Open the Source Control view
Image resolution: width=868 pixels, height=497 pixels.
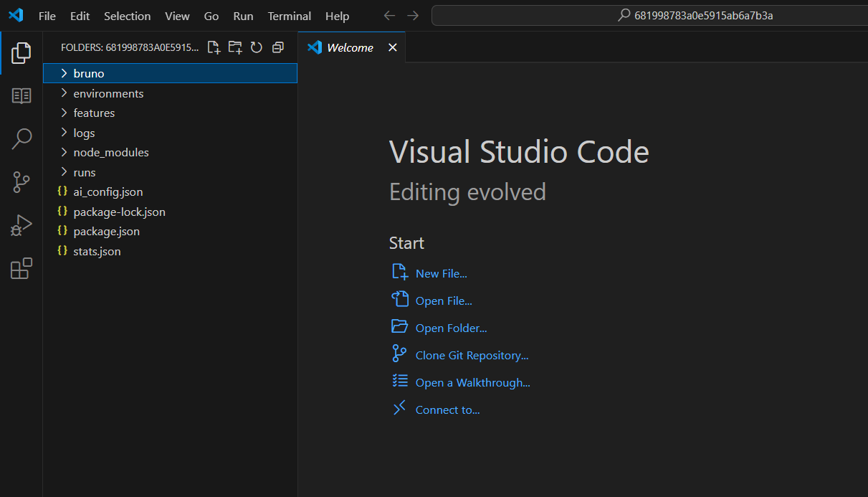(x=22, y=182)
